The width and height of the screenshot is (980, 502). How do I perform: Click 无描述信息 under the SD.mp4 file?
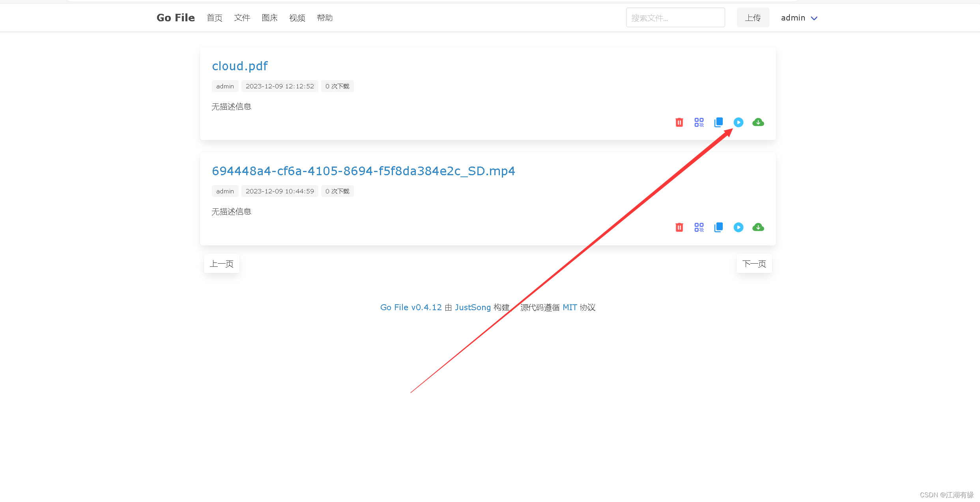pyautogui.click(x=232, y=212)
